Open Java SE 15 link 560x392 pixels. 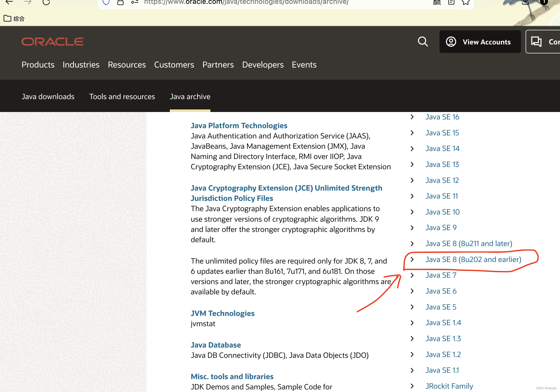(442, 133)
